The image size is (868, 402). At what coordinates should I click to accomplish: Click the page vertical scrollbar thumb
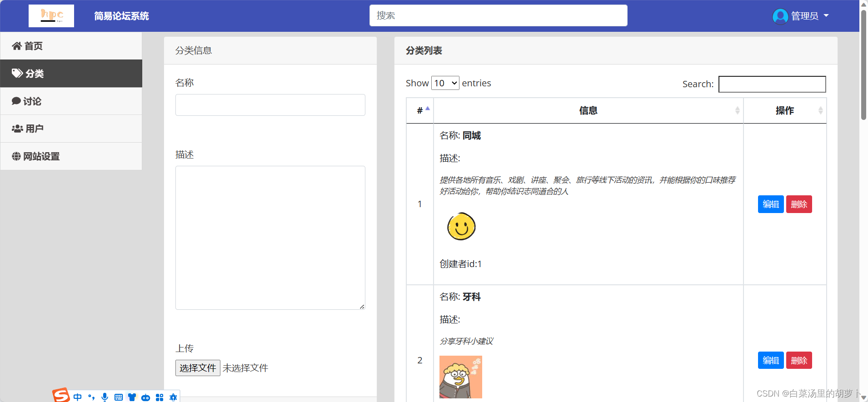tap(863, 65)
